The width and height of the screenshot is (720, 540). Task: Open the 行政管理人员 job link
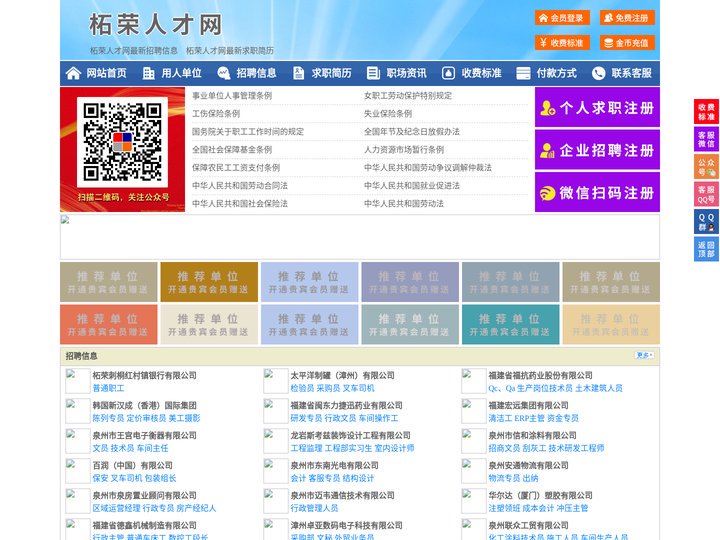tap(314, 508)
